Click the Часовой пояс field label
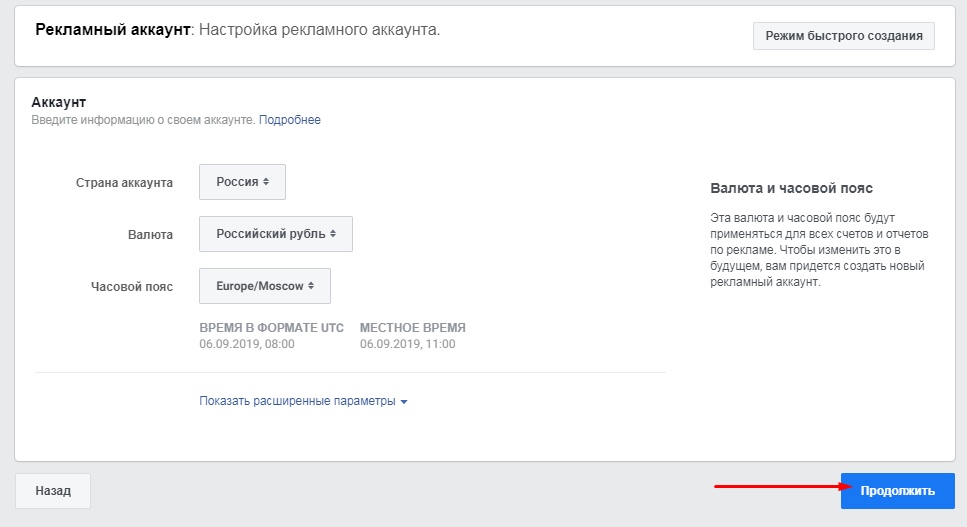Image resolution: width=967 pixels, height=527 pixels. click(131, 287)
